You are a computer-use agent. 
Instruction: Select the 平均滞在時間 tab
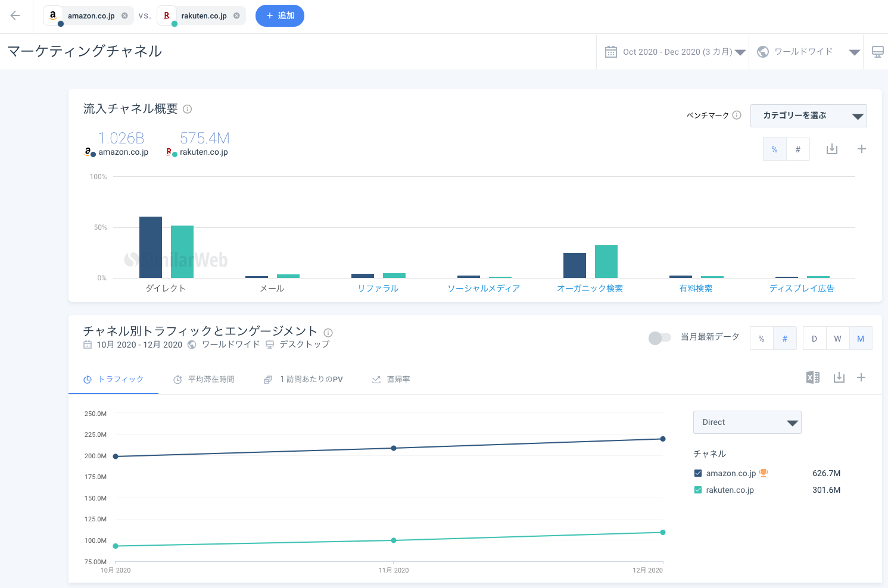(x=204, y=379)
